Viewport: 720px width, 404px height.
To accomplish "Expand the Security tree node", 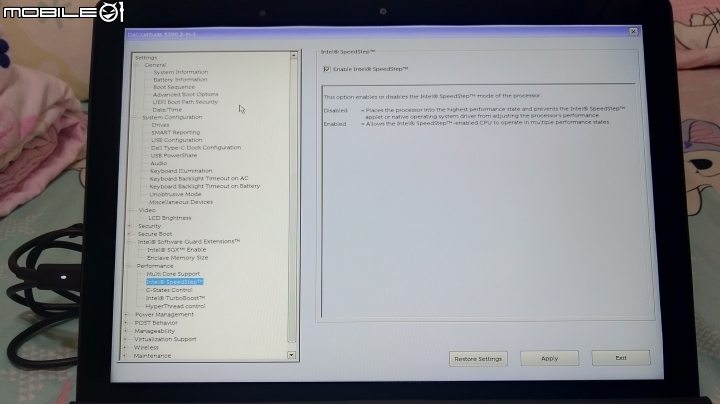I will 131,226.
